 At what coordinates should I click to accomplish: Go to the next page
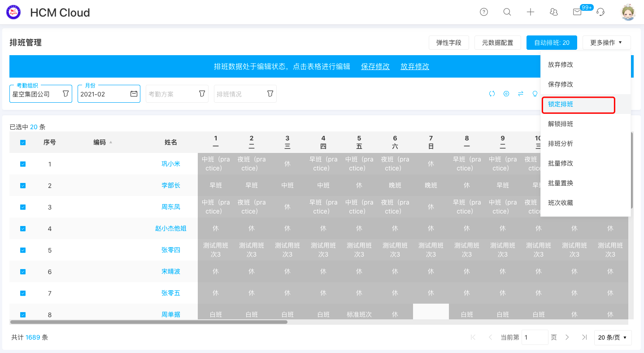tap(567, 337)
